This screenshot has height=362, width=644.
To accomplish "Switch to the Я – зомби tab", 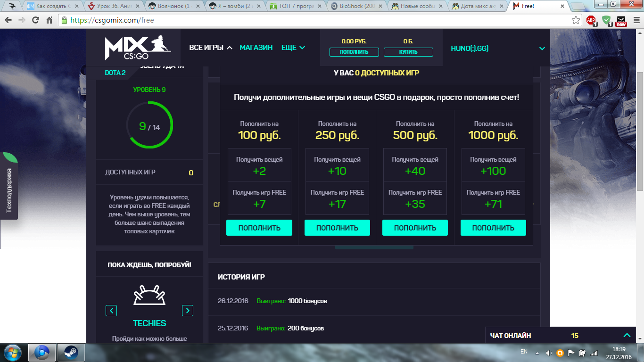I will tap(235, 6).
